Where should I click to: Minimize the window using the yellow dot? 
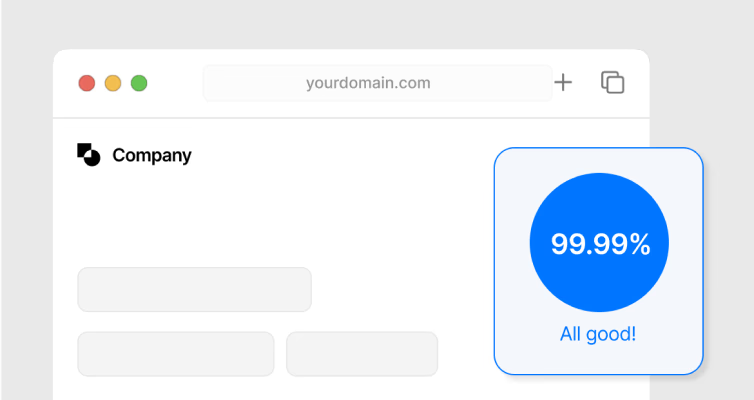point(113,83)
